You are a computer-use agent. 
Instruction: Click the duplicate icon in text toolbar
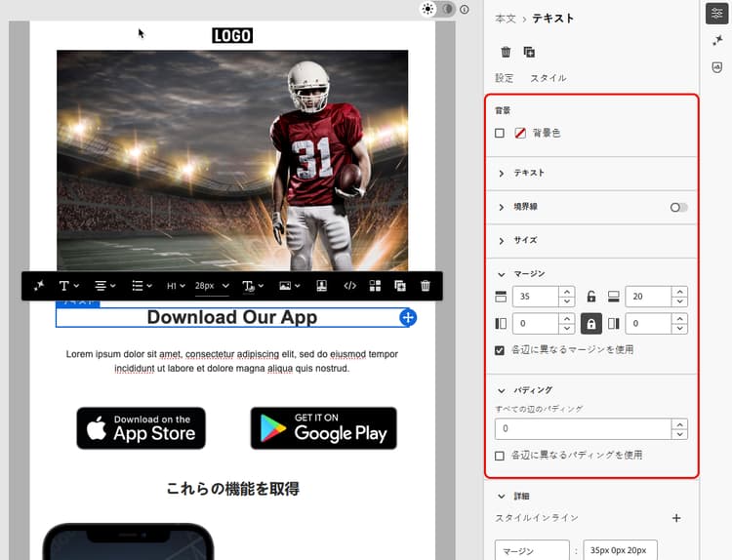tap(400, 286)
